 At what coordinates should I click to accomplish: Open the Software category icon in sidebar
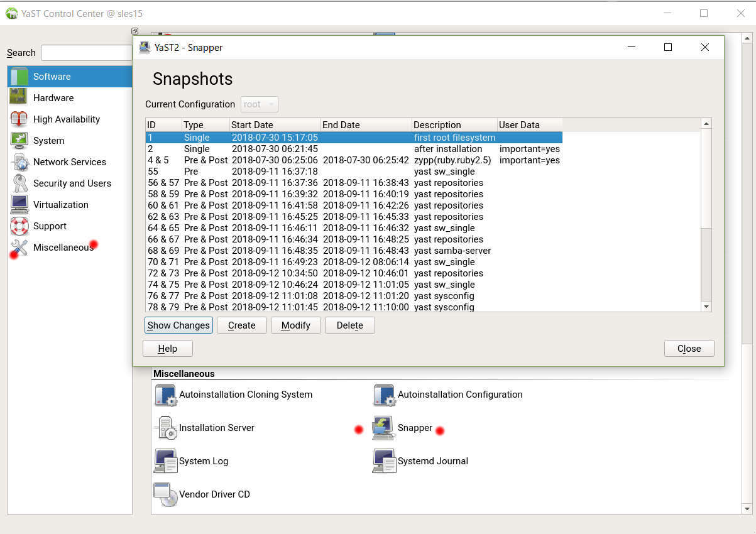(19, 77)
